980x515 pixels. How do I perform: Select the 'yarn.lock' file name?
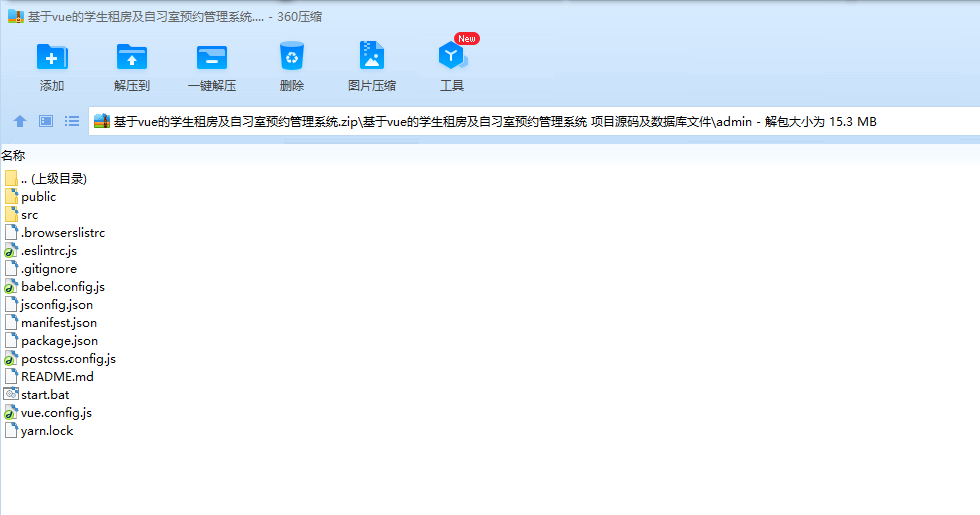(x=47, y=431)
